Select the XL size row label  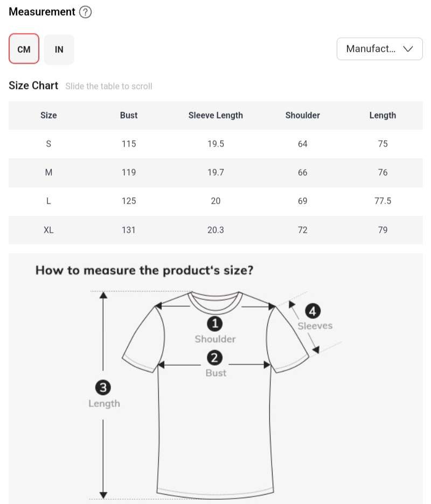click(48, 230)
